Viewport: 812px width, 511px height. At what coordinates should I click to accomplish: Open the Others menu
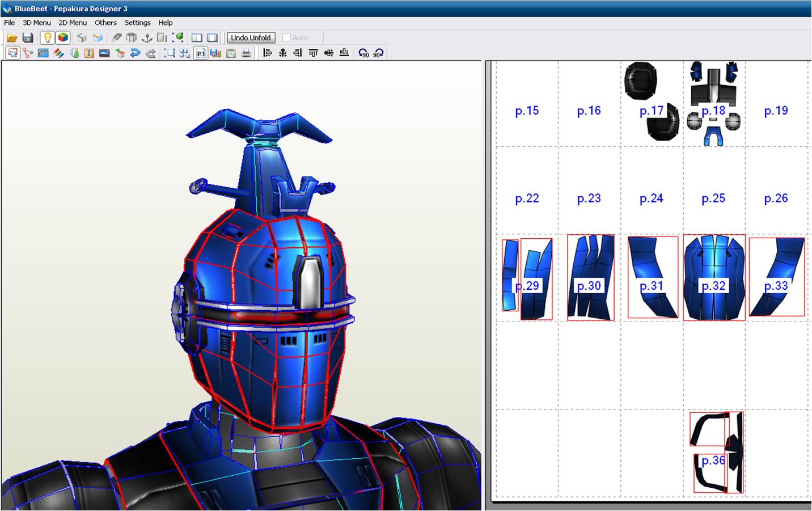pyautogui.click(x=105, y=23)
